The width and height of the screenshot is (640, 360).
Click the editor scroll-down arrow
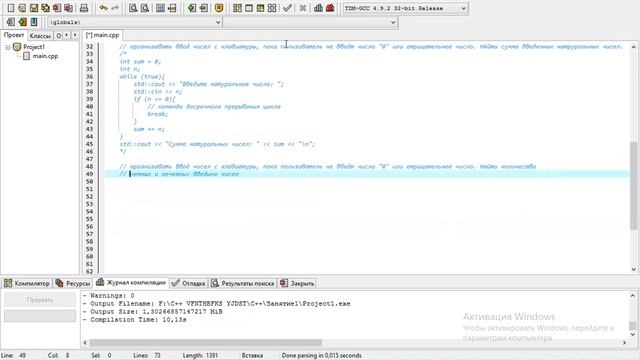point(633,269)
